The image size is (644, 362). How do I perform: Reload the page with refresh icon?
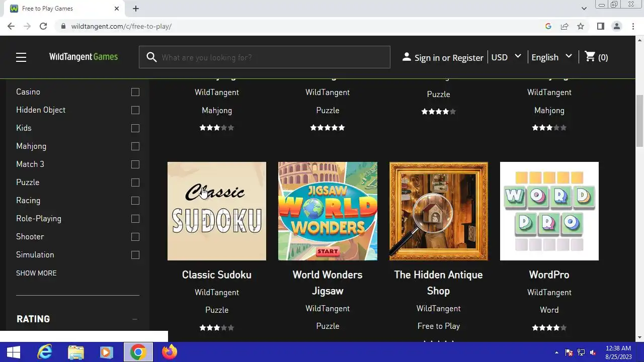pos(43,26)
